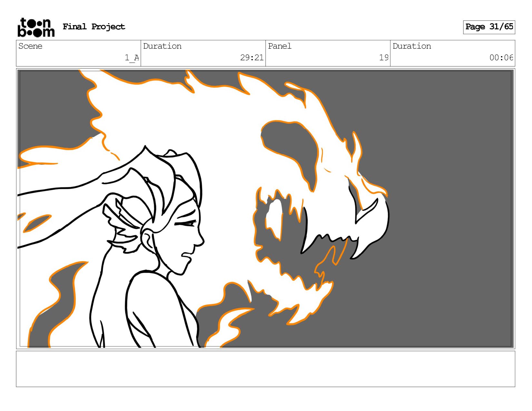Click the 'Panel' header label
532x411 pixels.
click(280, 46)
